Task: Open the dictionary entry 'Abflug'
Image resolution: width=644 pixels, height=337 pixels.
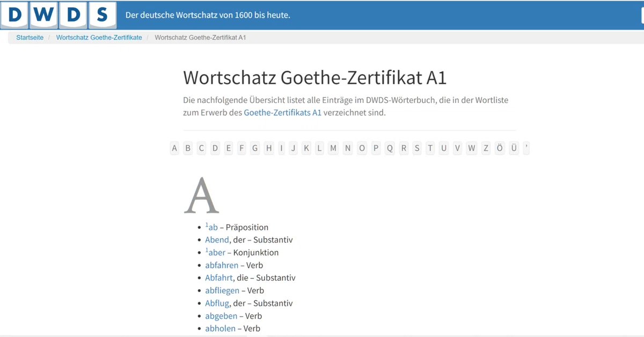Action: pyautogui.click(x=217, y=303)
